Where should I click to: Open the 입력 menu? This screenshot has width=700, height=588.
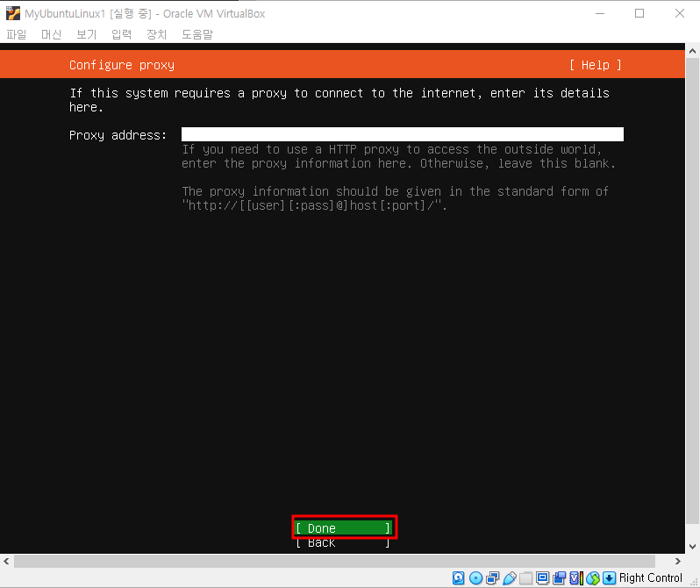coord(121,34)
